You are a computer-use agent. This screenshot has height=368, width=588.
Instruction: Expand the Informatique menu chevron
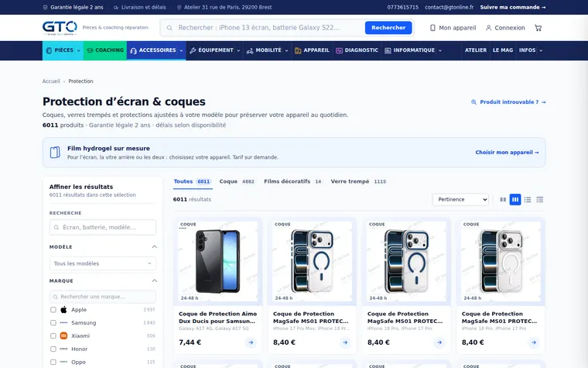(440, 50)
